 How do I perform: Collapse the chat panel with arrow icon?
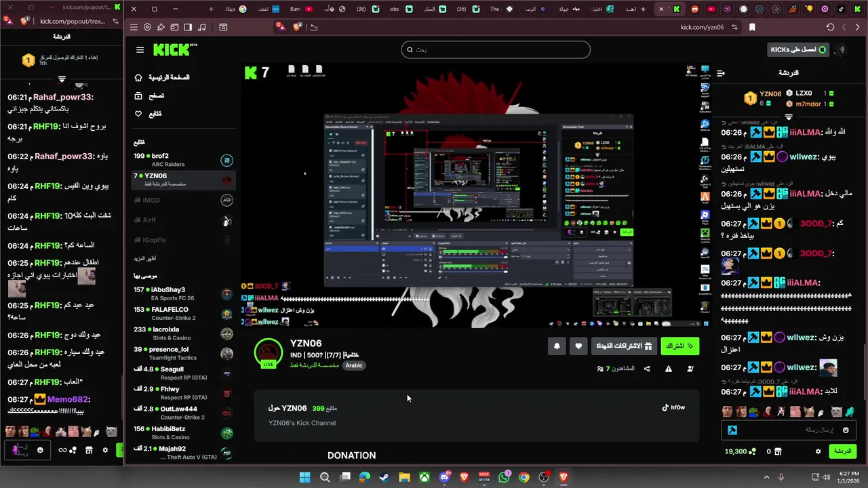tap(721, 73)
